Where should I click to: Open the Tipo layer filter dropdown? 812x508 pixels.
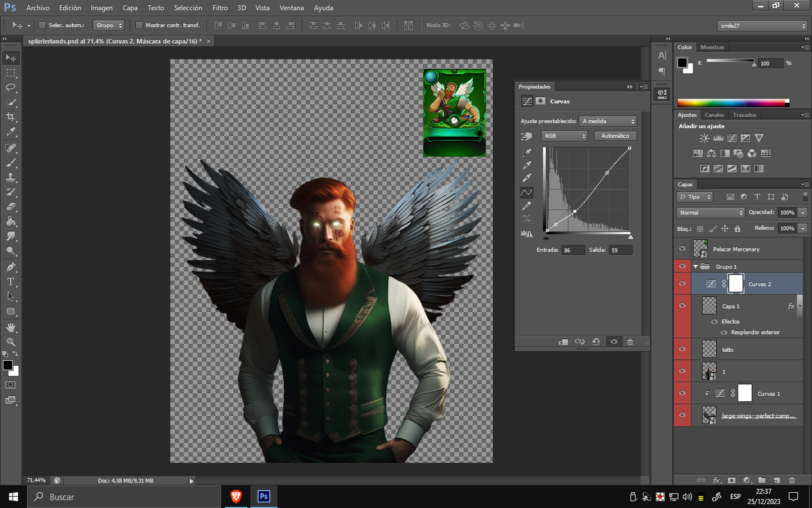(x=695, y=197)
